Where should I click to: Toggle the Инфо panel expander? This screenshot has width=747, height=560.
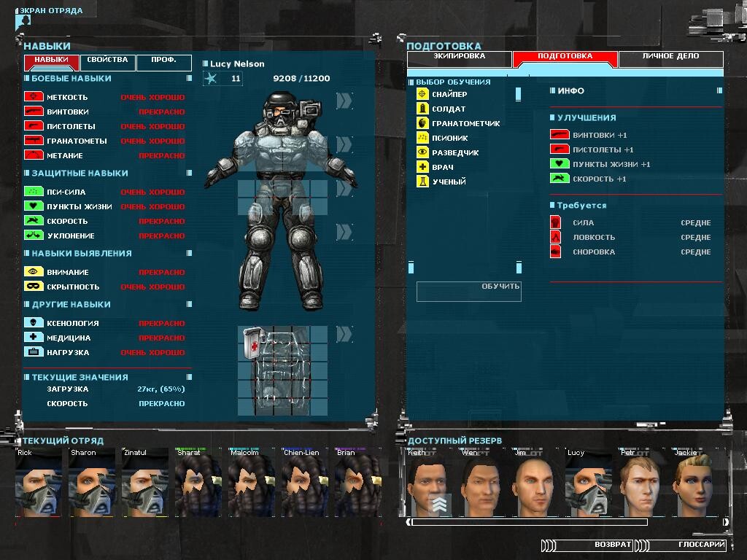pos(719,90)
